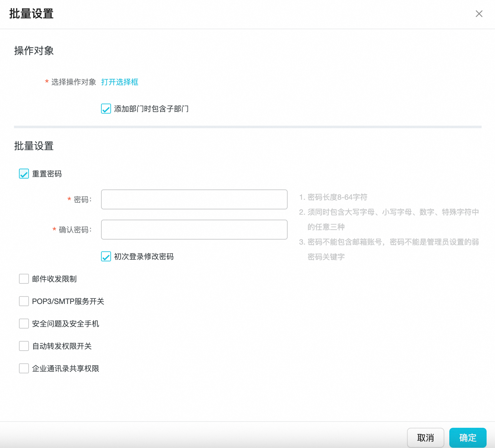Enable the 邮件收发限制 checkbox

(x=24, y=279)
